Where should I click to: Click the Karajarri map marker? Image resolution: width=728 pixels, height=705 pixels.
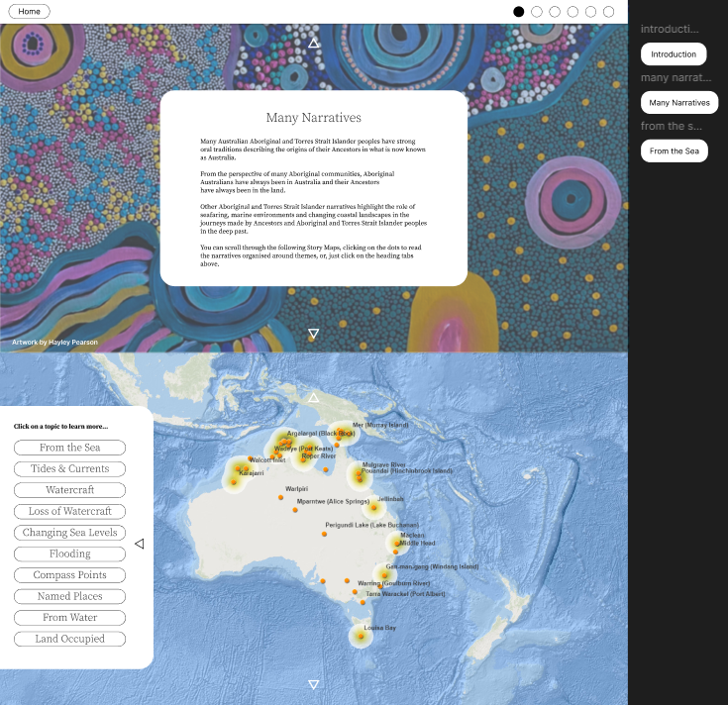234,482
